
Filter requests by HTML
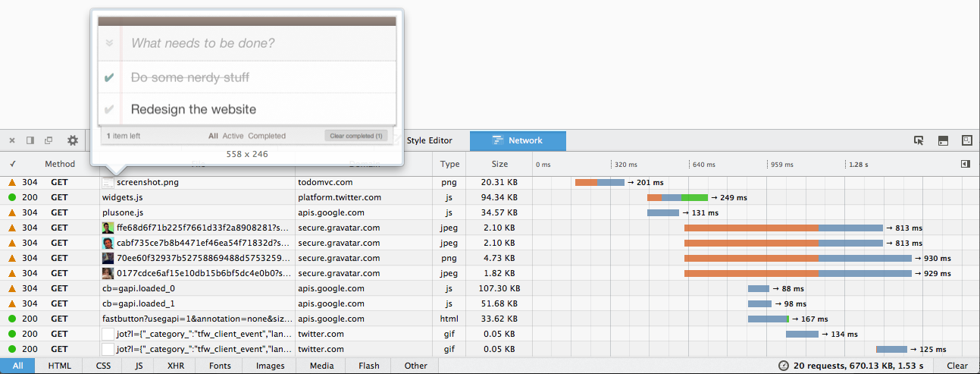pyautogui.click(x=60, y=366)
